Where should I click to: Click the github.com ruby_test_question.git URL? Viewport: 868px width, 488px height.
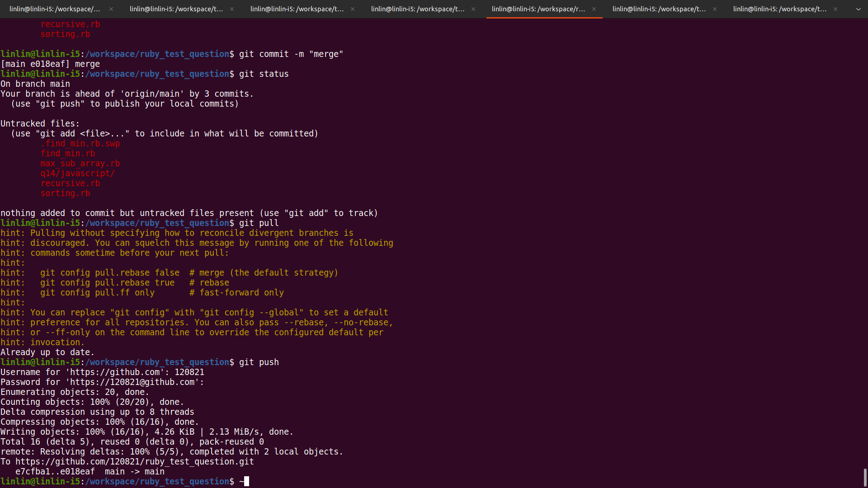(x=134, y=462)
